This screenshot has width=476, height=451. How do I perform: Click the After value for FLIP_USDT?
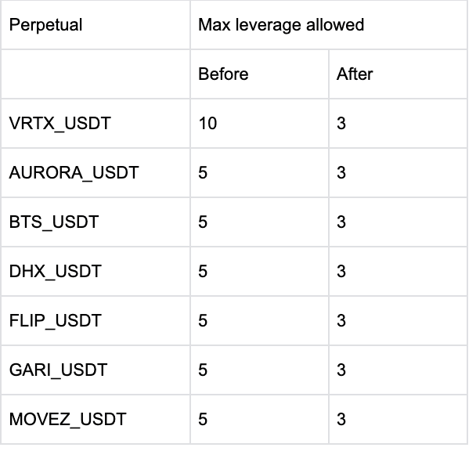(341, 321)
